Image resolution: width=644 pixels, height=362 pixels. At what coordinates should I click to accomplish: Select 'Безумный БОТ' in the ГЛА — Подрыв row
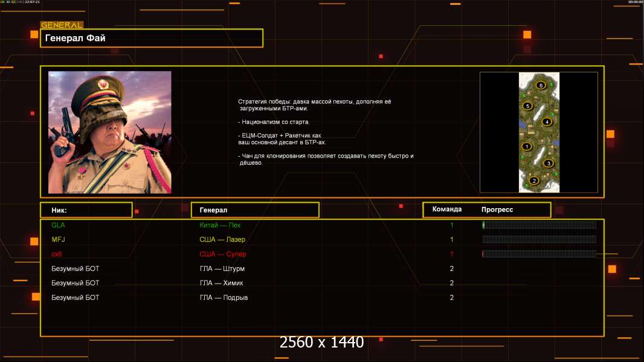tap(75, 297)
